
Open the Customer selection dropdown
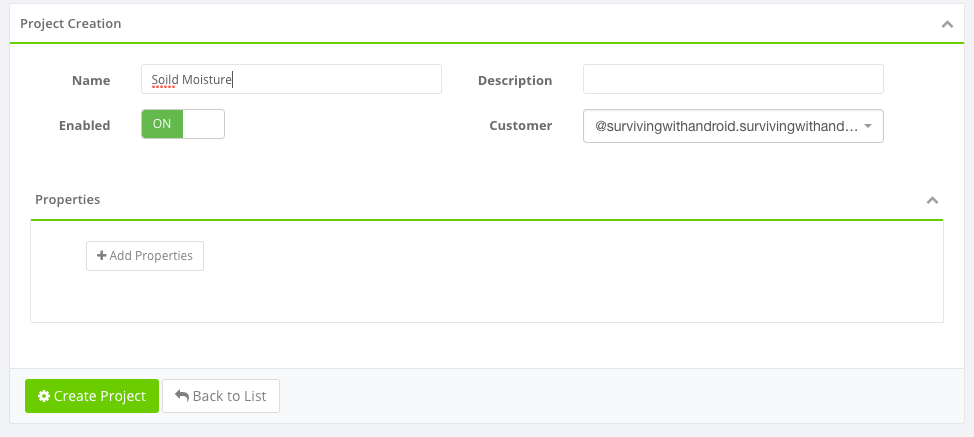point(726,126)
